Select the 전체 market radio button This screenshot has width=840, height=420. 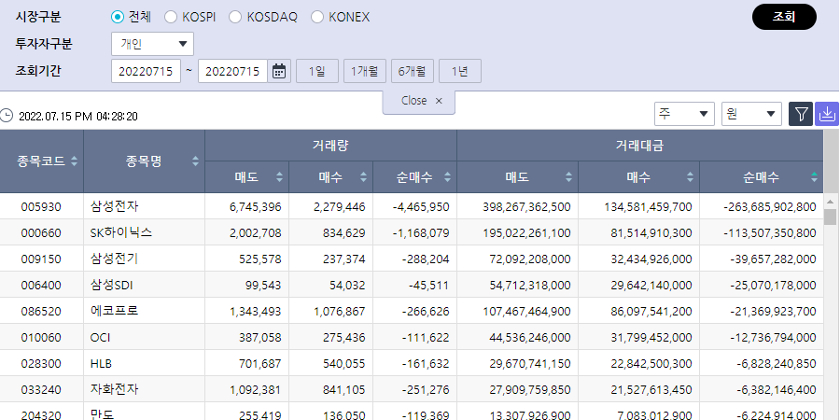pyautogui.click(x=118, y=17)
